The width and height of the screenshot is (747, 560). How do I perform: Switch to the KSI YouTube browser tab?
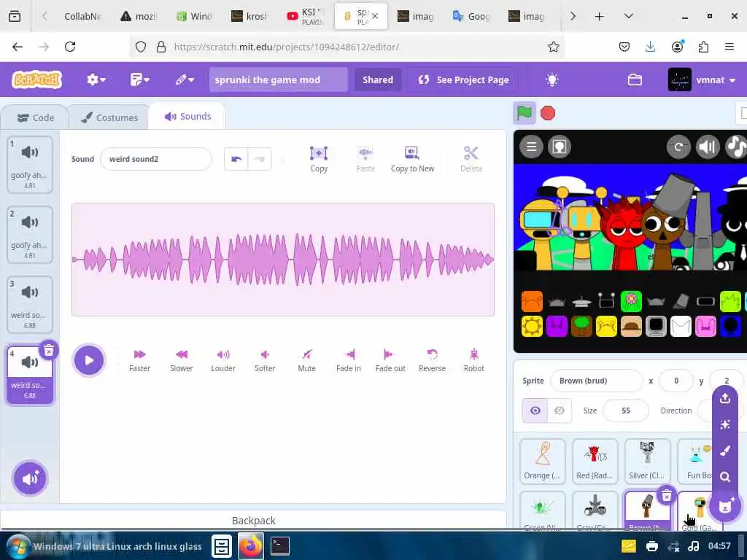[x=306, y=16]
